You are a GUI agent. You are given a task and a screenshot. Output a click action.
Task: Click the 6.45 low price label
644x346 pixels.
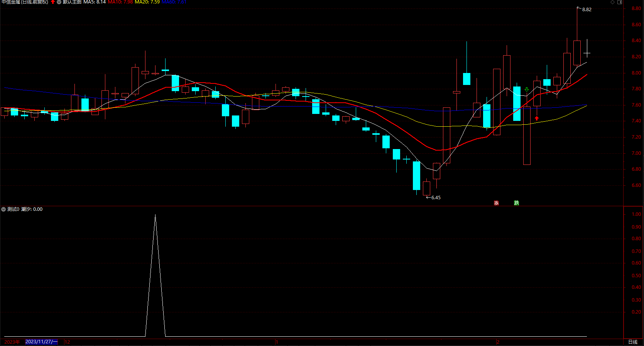[x=436, y=198]
